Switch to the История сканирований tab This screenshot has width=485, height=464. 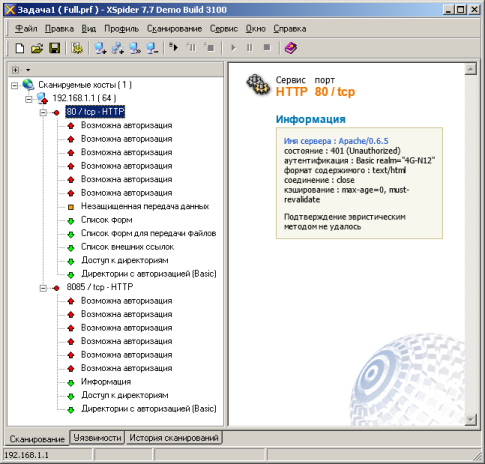point(174,437)
